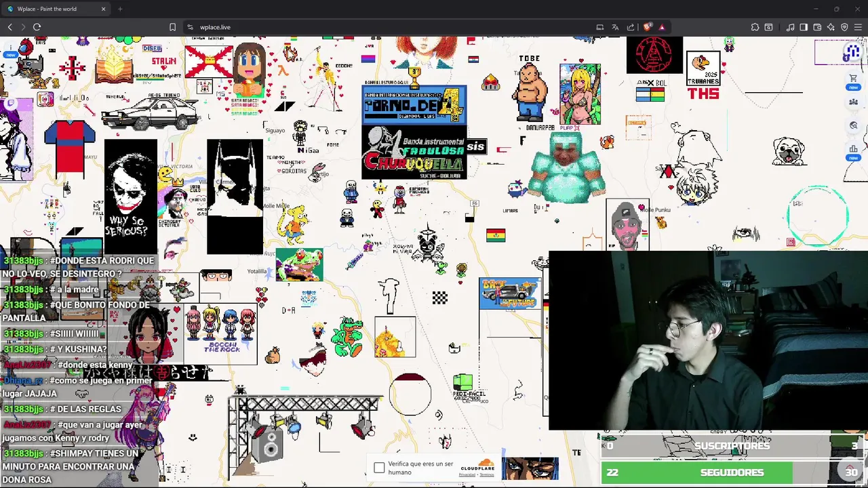The image size is (868, 488).
Task: Open the Wplace store cart button
Action: (853, 79)
